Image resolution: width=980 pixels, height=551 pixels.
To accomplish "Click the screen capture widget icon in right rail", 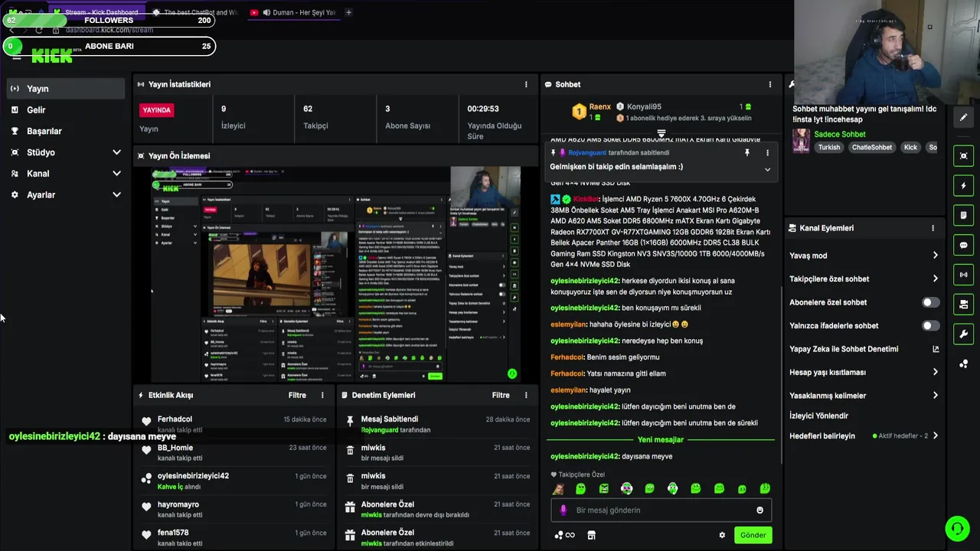I will click(963, 155).
